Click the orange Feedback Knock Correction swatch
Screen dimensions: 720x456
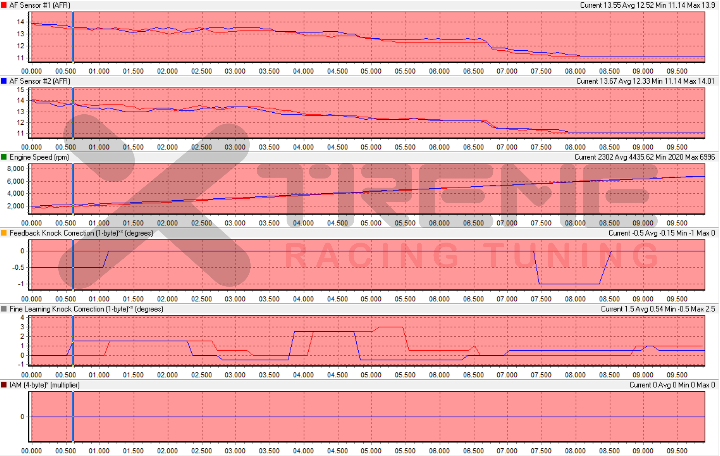4,233
